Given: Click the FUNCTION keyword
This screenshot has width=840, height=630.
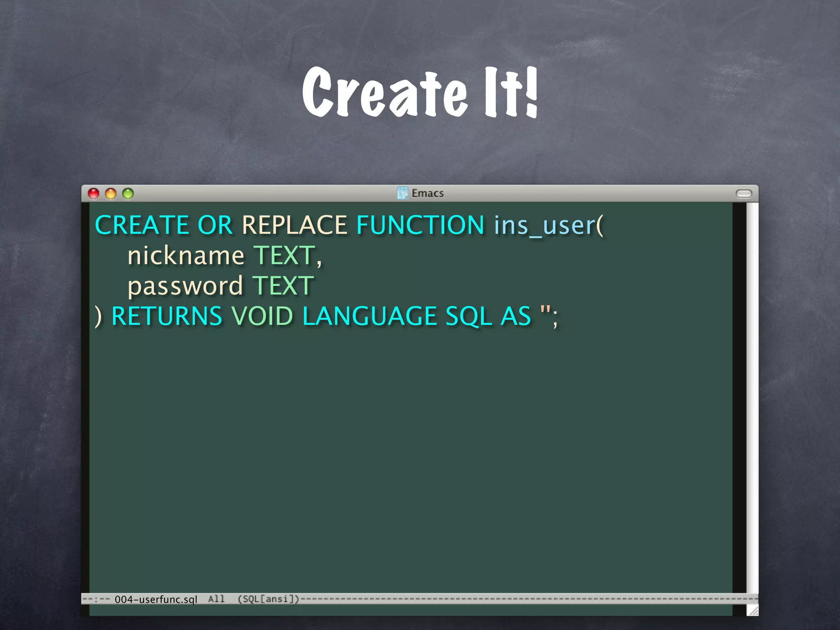Looking at the screenshot, I should pos(420,225).
